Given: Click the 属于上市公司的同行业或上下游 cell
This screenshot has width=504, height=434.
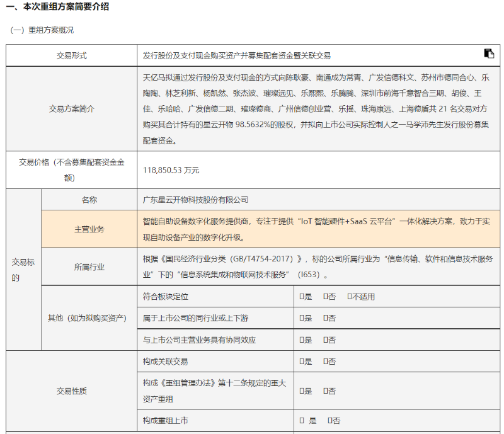Looking at the screenshot, I should coord(215,318).
